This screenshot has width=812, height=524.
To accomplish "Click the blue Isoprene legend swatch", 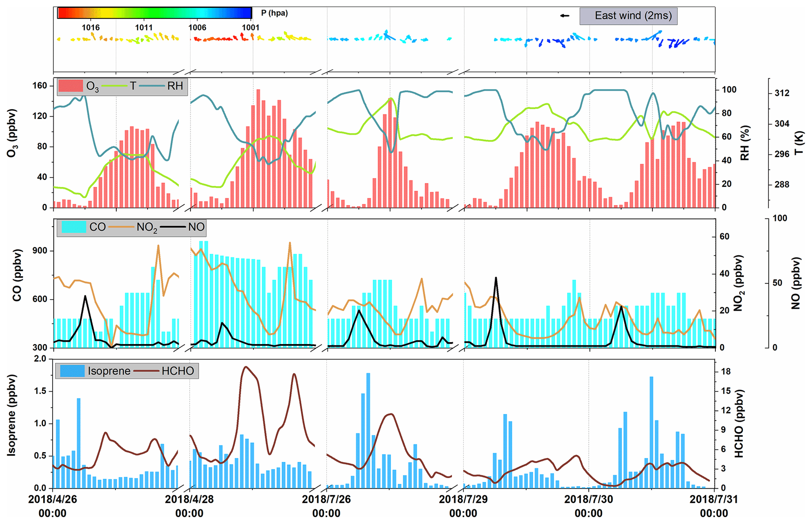I will [72, 371].
